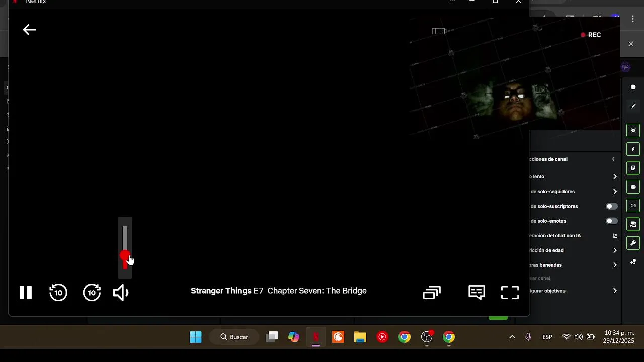Click the scene focus icon in sidebar
Viewport: 644px width, 362px height.
coord(633,130)
